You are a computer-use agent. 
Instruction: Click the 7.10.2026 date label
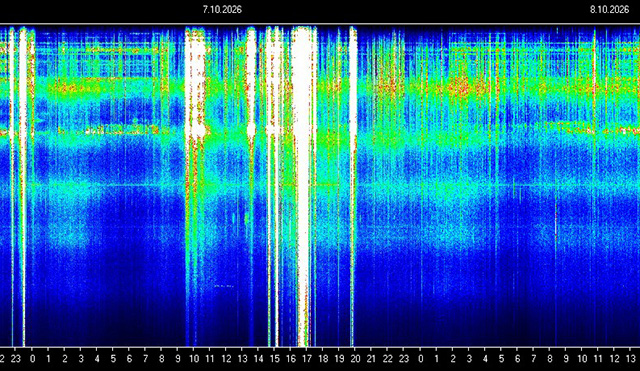click(222, 9)
